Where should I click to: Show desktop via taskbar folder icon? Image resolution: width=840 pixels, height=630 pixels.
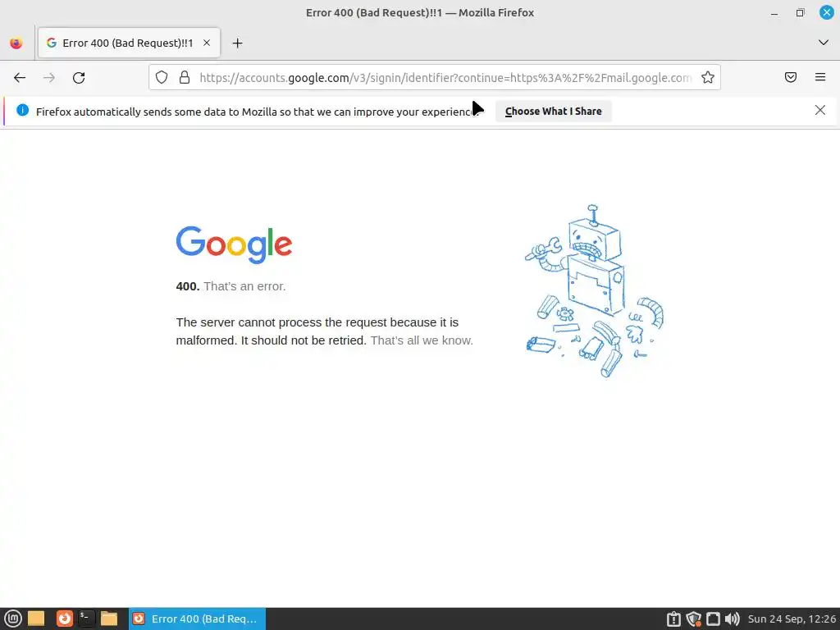(x=36, y=619)
